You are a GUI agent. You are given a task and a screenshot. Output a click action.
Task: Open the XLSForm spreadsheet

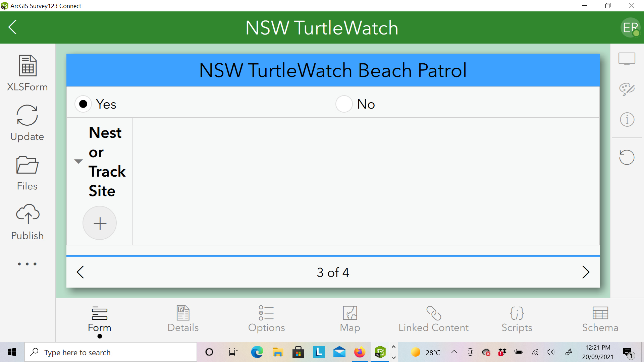pos(28,73)
